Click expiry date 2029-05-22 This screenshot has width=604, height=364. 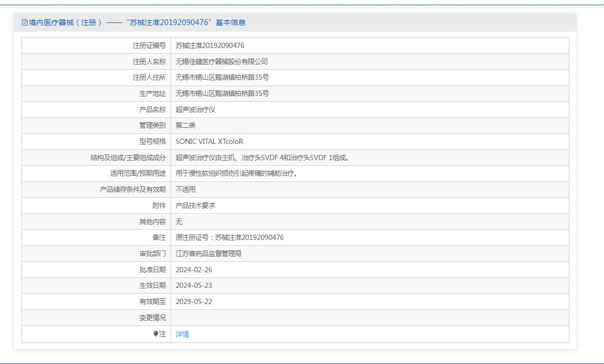coord(194,301)
